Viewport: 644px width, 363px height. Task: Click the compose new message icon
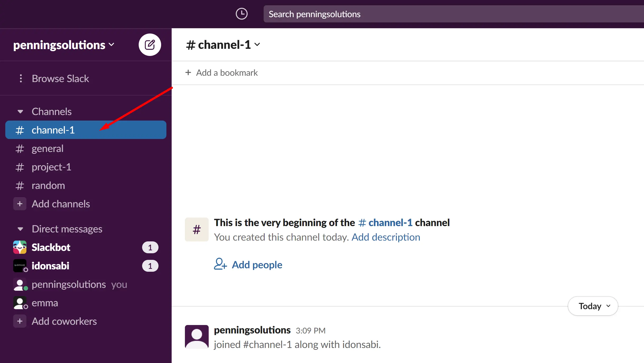150,45
